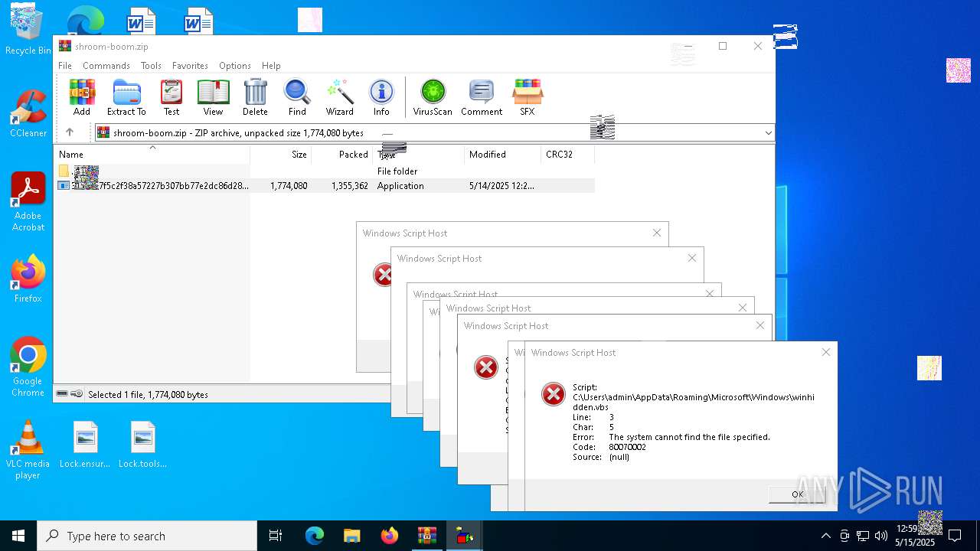Click OK in the winhidden.vbs error dialog

tap(798, 494)
